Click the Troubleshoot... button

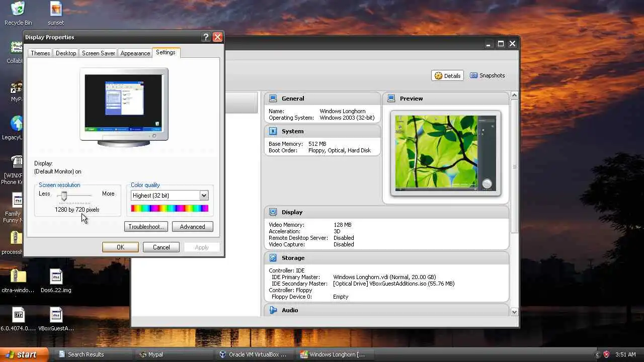tap(146, 227)
